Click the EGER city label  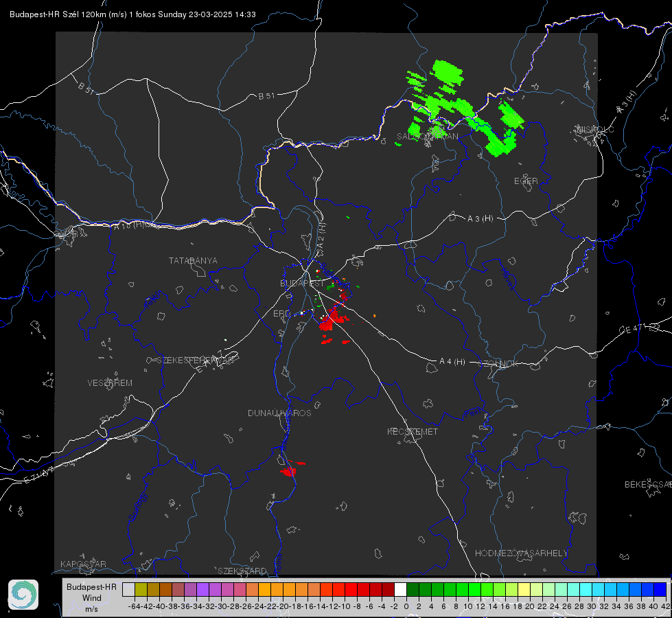pyautogui.click(x=526, y=181)
